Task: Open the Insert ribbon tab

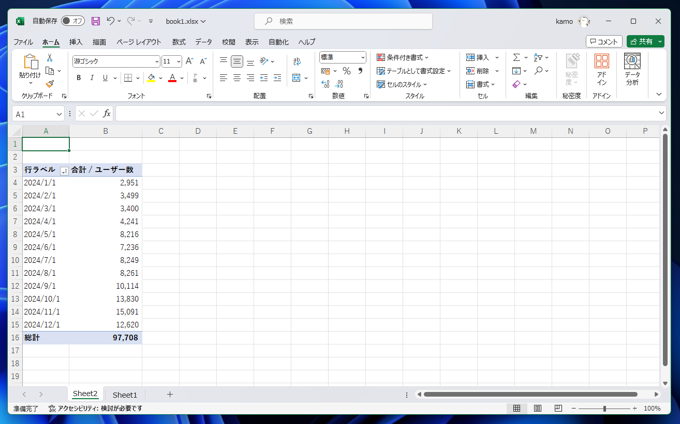Action: click(x=75, y=42)
